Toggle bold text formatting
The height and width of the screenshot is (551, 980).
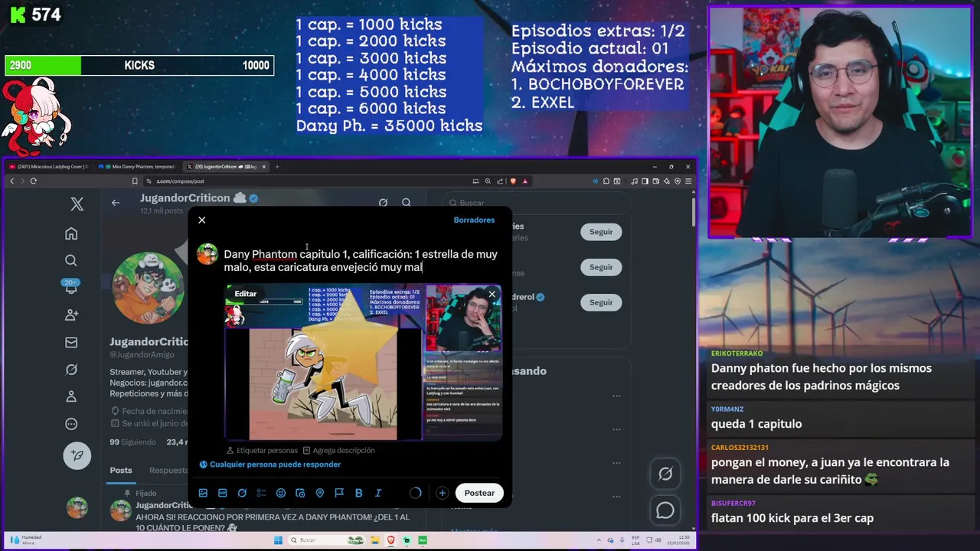pos(358,494)
